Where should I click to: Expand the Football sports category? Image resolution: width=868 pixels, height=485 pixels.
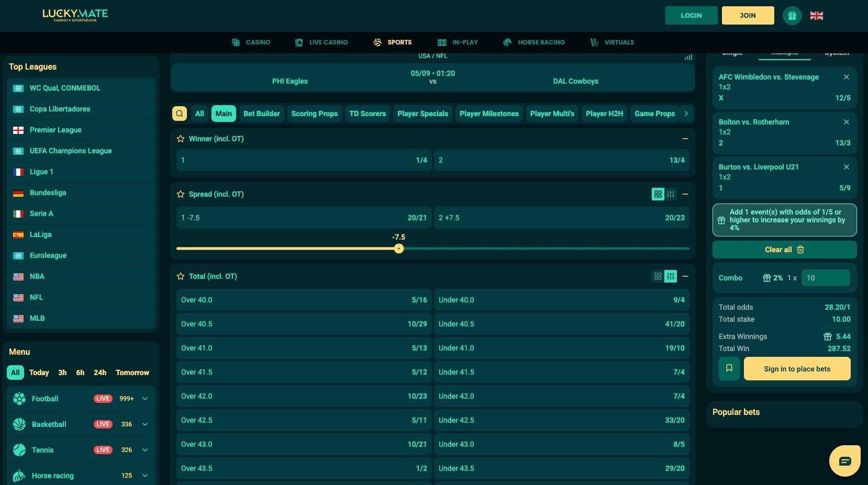[145, 399]
